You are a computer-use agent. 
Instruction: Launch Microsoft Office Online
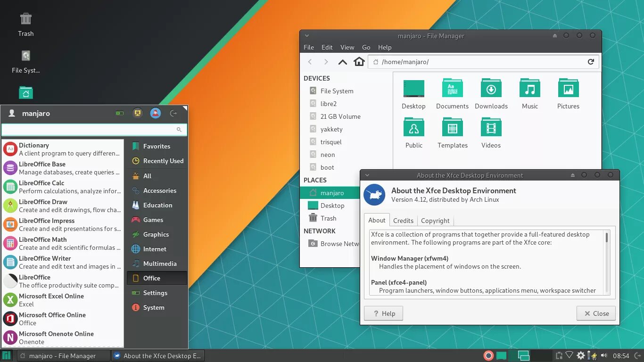click(x=63, y=319)
